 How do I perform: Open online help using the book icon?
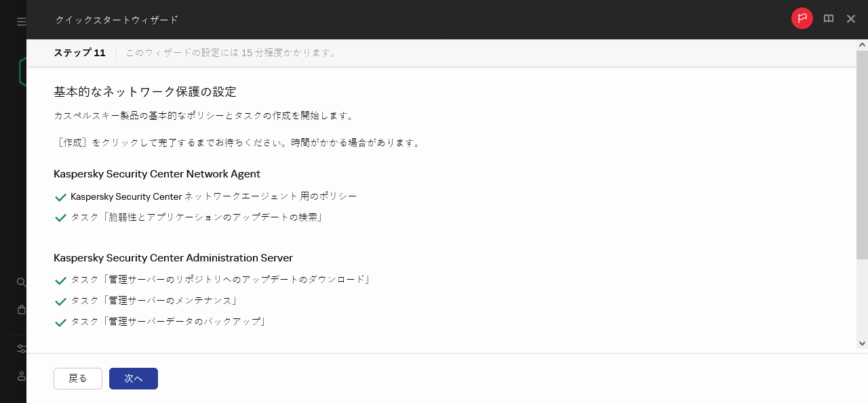tap(828, 18)
